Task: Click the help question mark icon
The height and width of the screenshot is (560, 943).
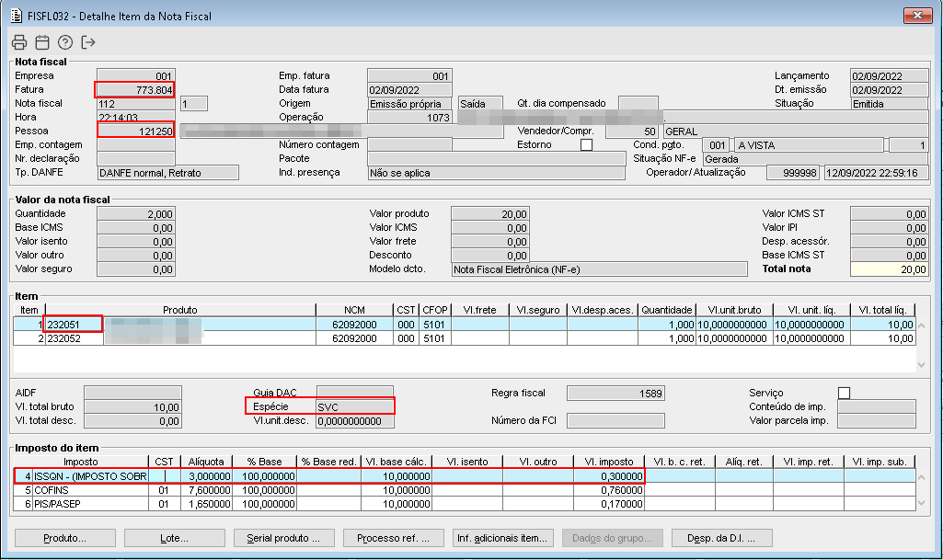Action: click(x=65, y=42)
